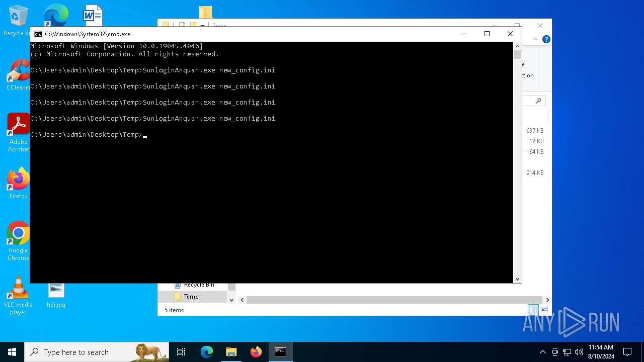Launch Microsoft Edge from the taskbar
The image size is (644, 362).
point(207,352)
